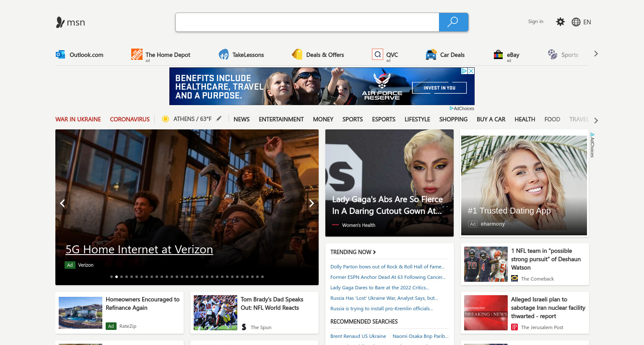Open NFL team Deshaun Watson article
This screenshot has width=644, height=345.
pyautogui.click(x=525, y=264)
